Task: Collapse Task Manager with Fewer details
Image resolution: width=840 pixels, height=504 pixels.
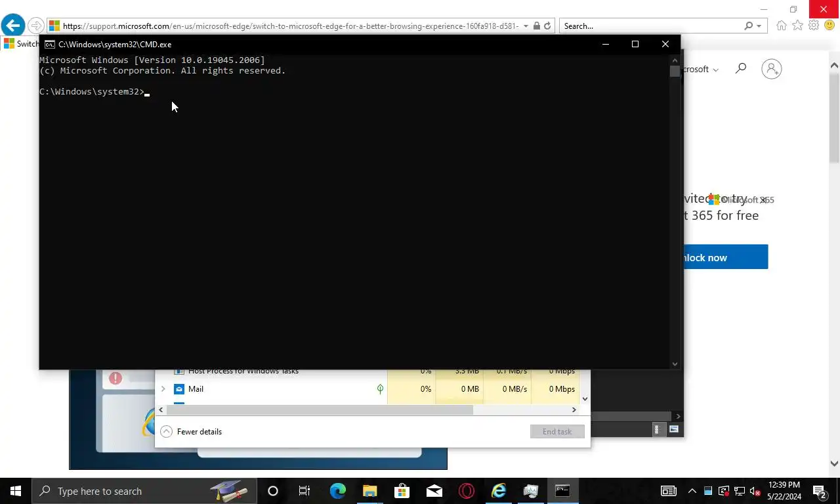Action: (192, 432)
